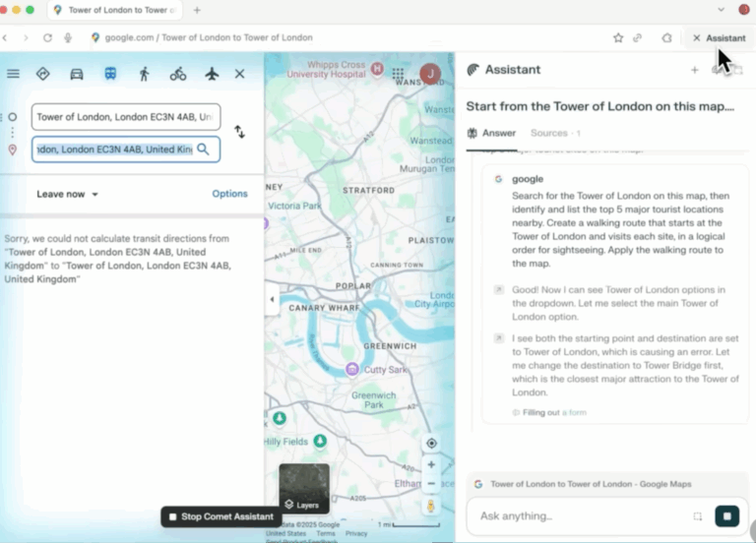Click the starting point input field
756x543 pixels.
pyautogui.click(x=126, y=117)
